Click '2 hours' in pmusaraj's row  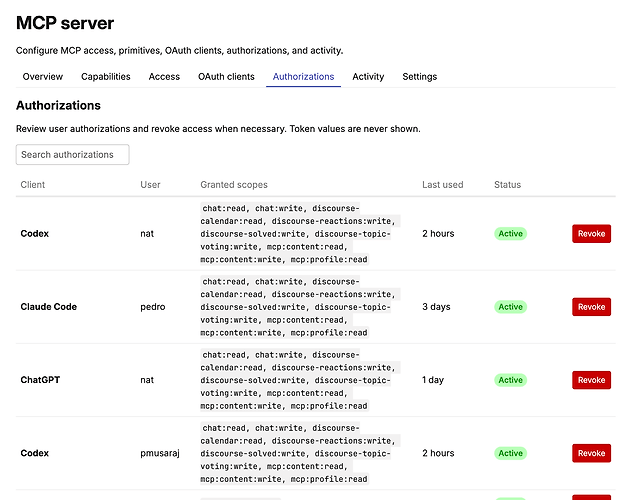click(438, 453)
